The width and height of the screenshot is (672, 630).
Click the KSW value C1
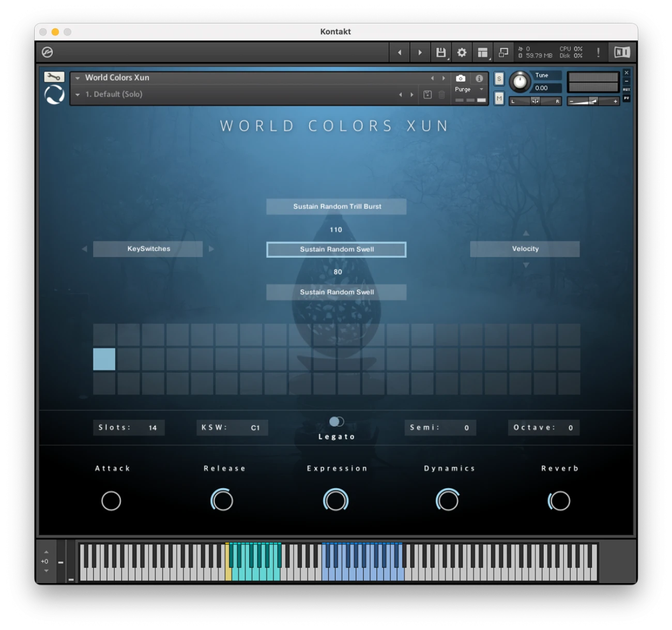click(x=255, y=428)
